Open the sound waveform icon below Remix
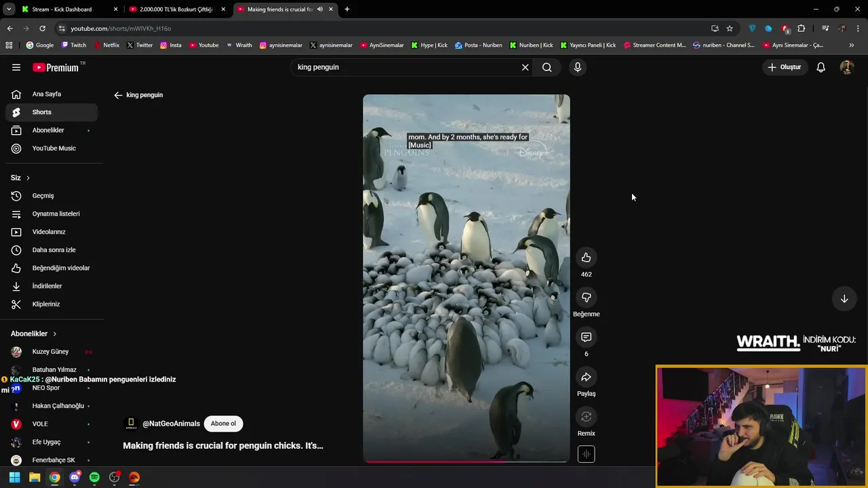868x488 pixels. pos(586,454)
